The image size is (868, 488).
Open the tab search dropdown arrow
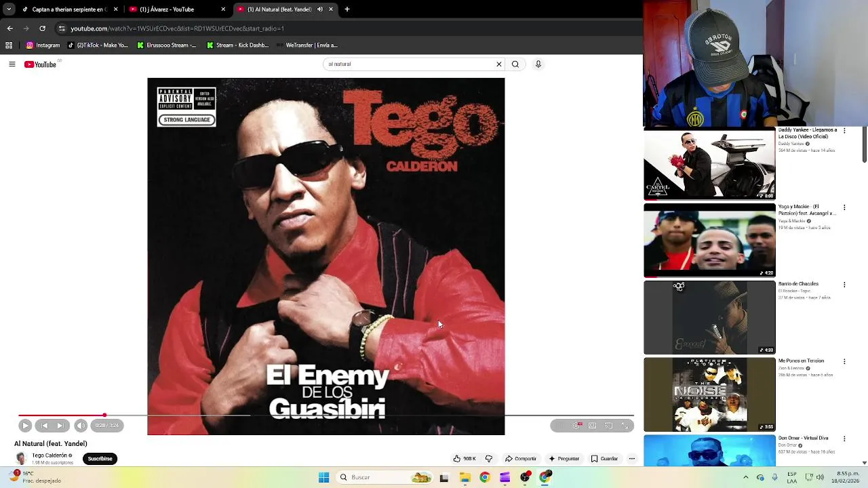[9, 9]
